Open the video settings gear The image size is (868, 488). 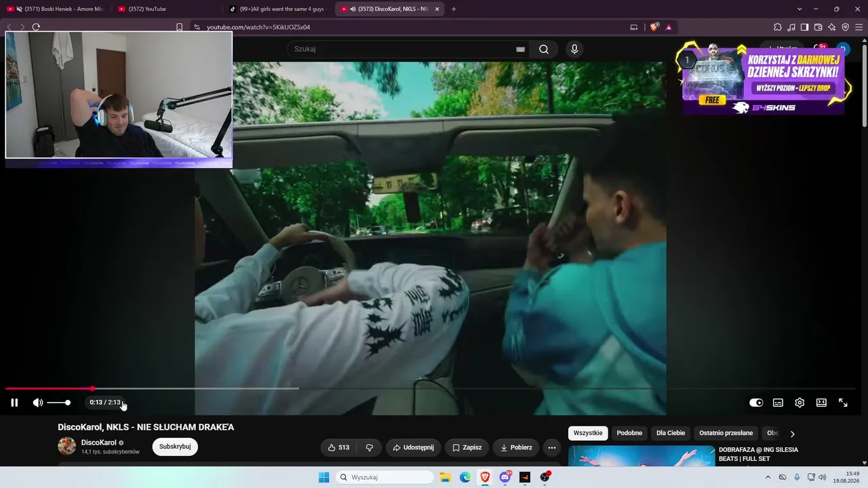click(800, 403)
